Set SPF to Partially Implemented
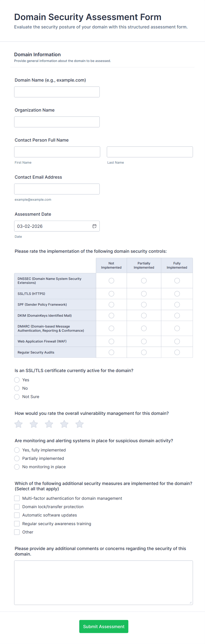 pos(144,305)
